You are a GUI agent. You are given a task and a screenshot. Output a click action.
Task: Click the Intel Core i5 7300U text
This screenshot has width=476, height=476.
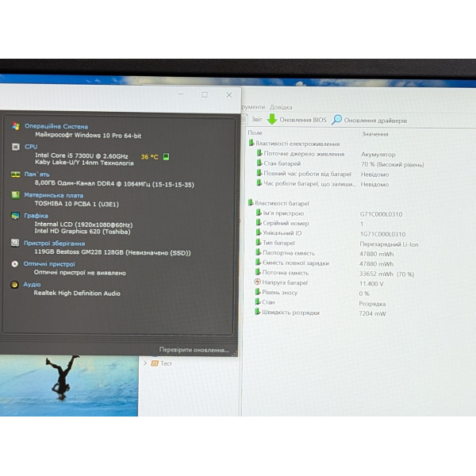point(82,155)
